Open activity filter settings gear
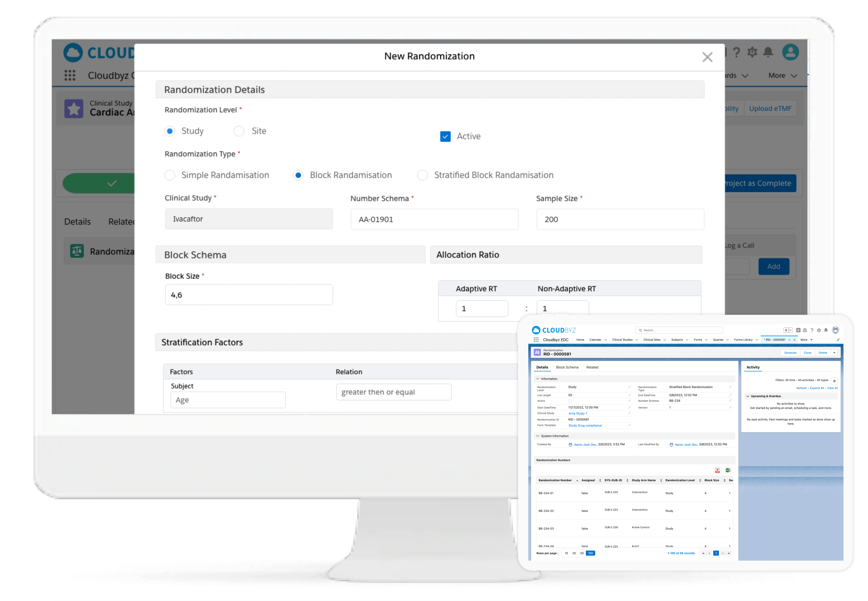The width and height of the screenshot is (868, 601). 834,381
